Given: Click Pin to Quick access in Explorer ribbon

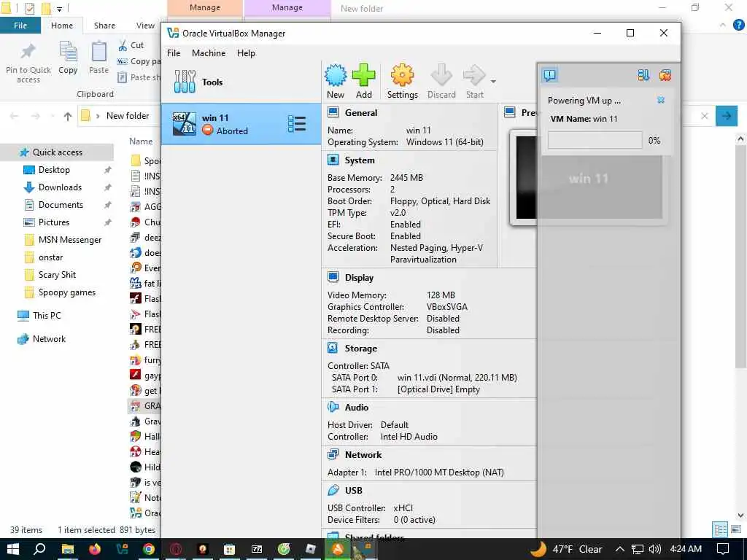Looking at the screenshot, I should tap(28, 63).
